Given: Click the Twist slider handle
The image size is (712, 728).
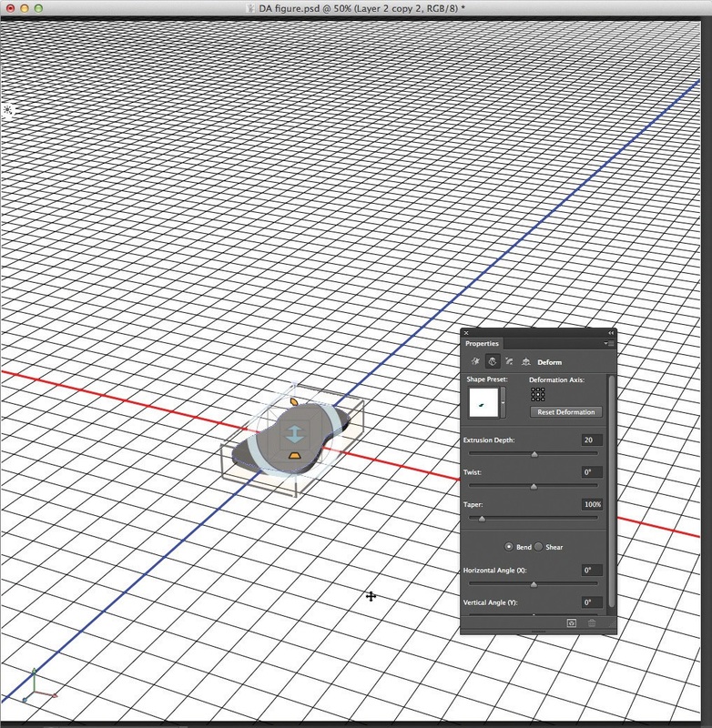Looking at the screenshot, I should click(534, 486).
